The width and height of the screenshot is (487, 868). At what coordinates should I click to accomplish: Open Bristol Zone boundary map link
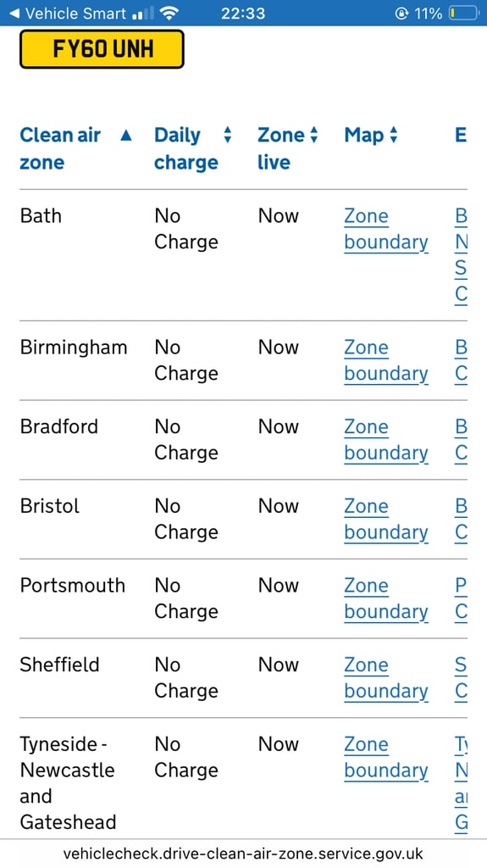click(385, 519)
